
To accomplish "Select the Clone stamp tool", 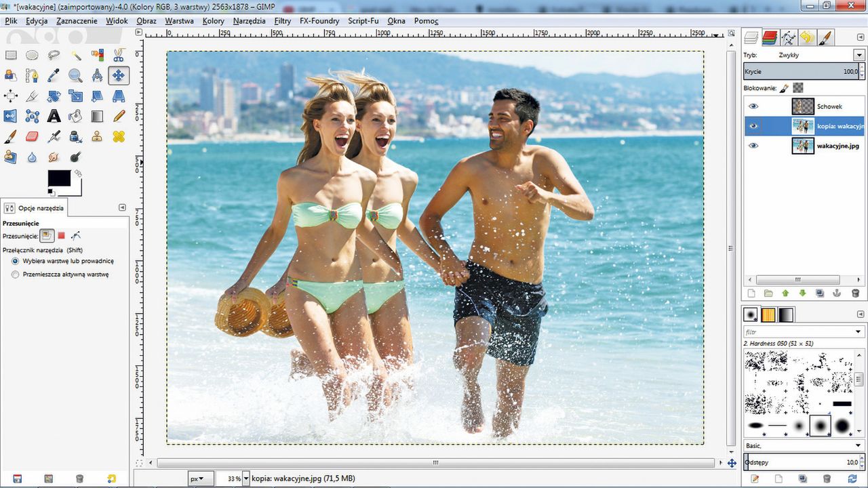I will point(97,136).
